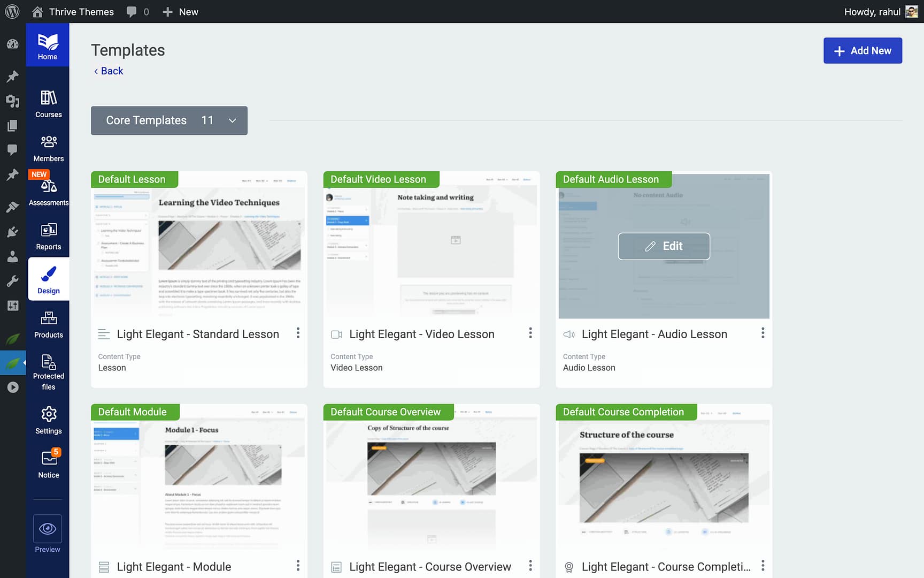Viewport: 924px width, 578px height.
Task: Open options menu for Video Lesson template
Action: click(x=530, y=333)
